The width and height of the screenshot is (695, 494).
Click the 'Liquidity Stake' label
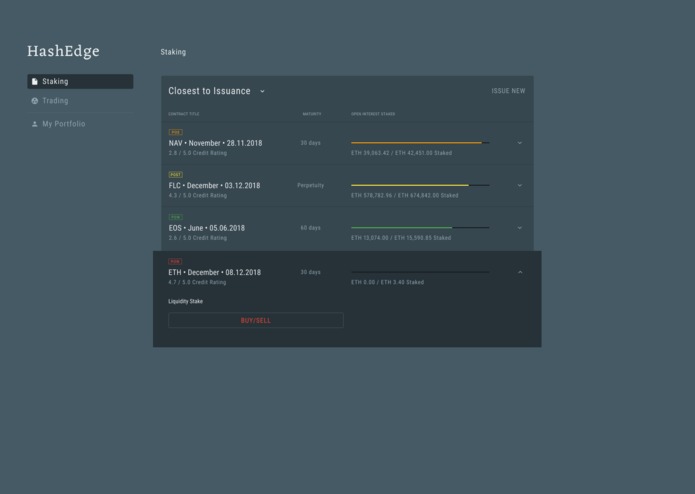(x=185, y=301)
